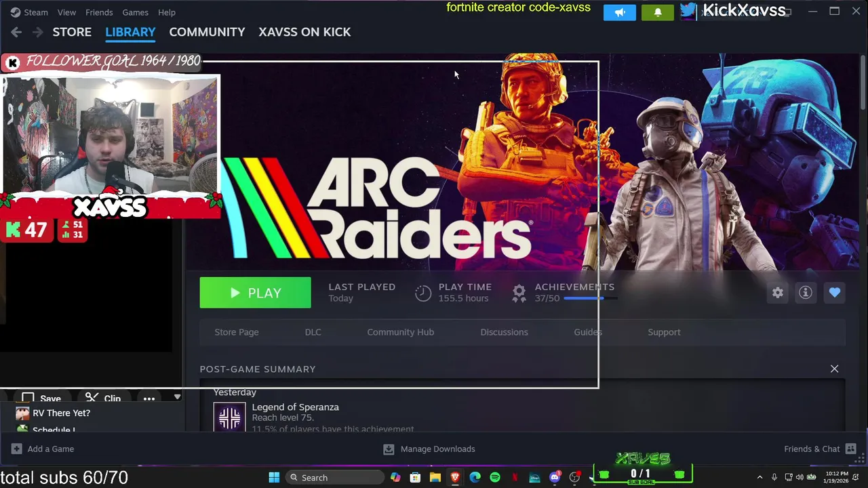Open the DLC link
The image size is (868, 488).
tap(313, 332)
